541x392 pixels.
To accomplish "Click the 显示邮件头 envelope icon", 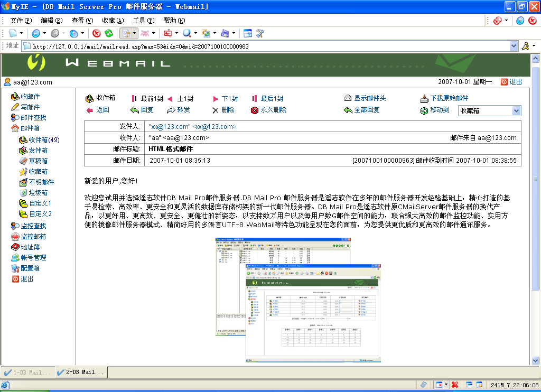I will [x=348, y=98].
